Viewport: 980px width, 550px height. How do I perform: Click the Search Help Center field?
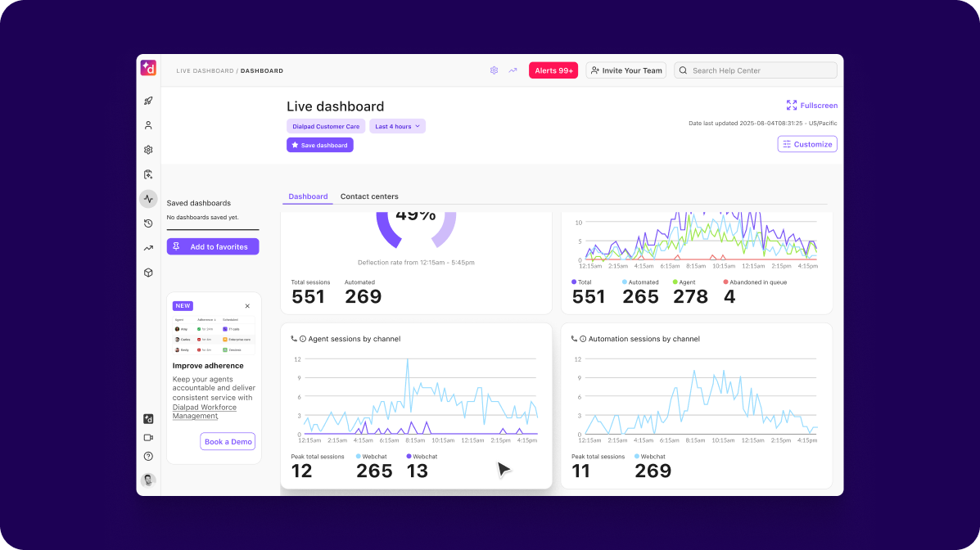[756, 70]
